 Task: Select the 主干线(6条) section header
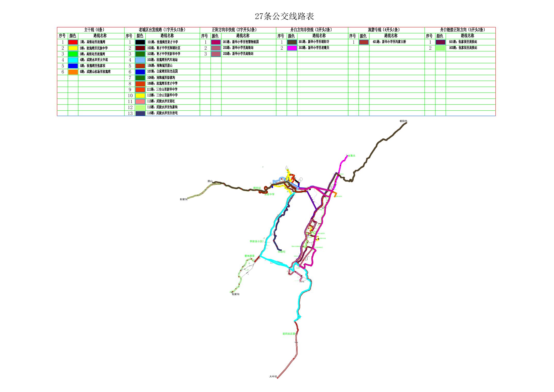point(94,30)
